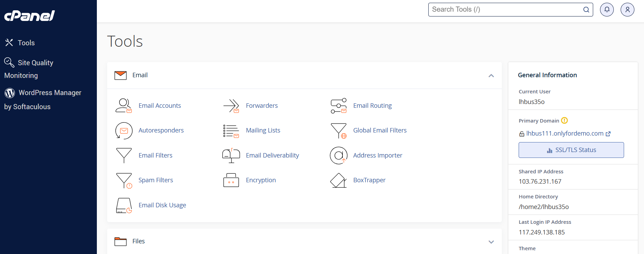This screenshot has width=644, height=254.
Task: Click the Primary Domain warning icon
Action: [564, 120]
